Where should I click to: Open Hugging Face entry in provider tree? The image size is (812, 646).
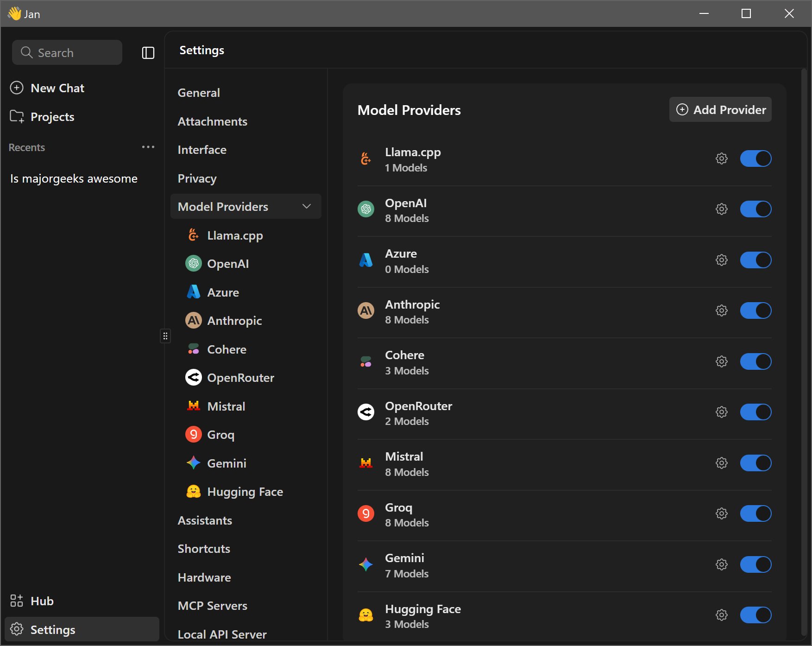click(x=245, y=492)
